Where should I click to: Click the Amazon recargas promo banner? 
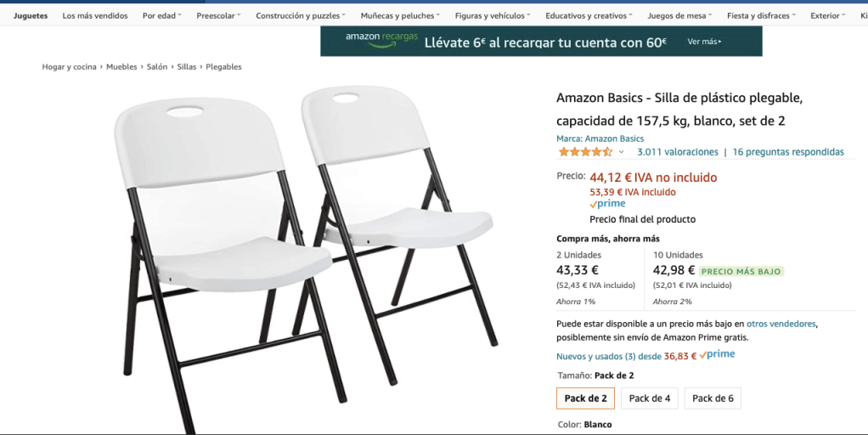[x=541, y=41]
